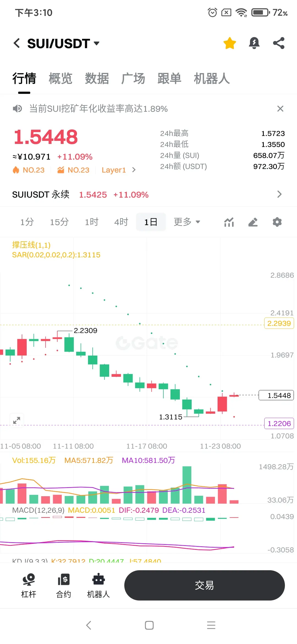This screenshot has height=644, width=297.
Task: Tap the speaker announcement icon
Action: point(17,109)
